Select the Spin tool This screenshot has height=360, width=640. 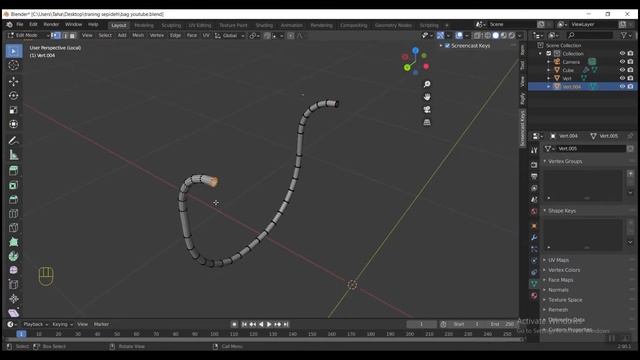coord(13,256)
